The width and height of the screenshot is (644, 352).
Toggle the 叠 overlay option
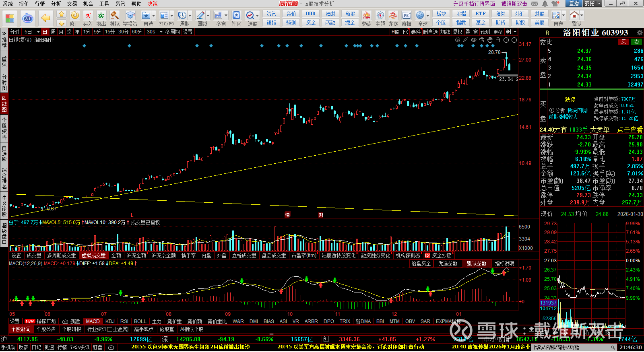[468, 32]
